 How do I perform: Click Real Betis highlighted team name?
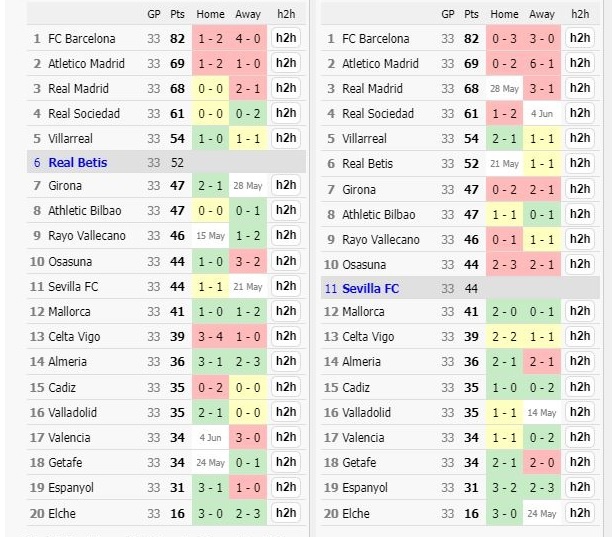77,163
